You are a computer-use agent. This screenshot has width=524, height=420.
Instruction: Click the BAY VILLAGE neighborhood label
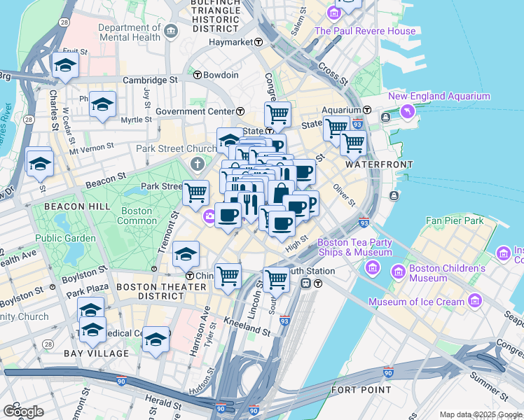pyautogui.click(x=96, y=353)
